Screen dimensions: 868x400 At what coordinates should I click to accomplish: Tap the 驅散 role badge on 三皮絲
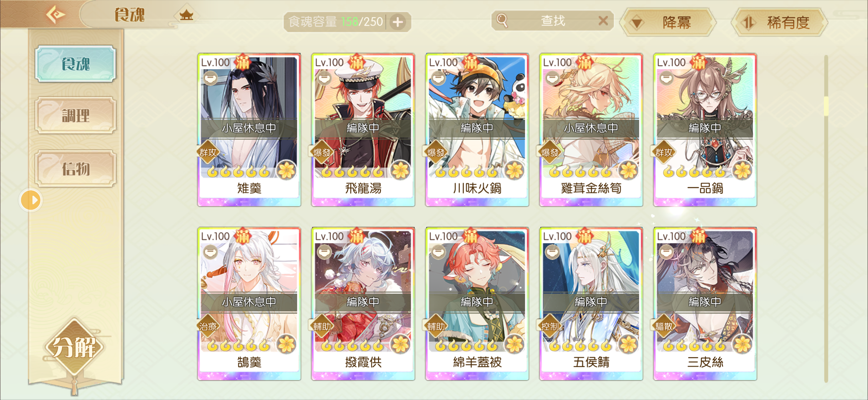pos(664,326)
